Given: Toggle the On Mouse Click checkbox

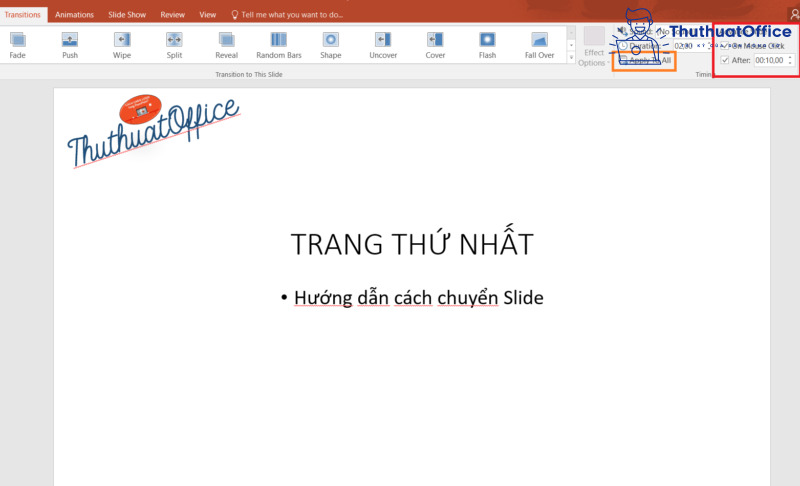Looking at the screenshot, I should click(724, 46).
